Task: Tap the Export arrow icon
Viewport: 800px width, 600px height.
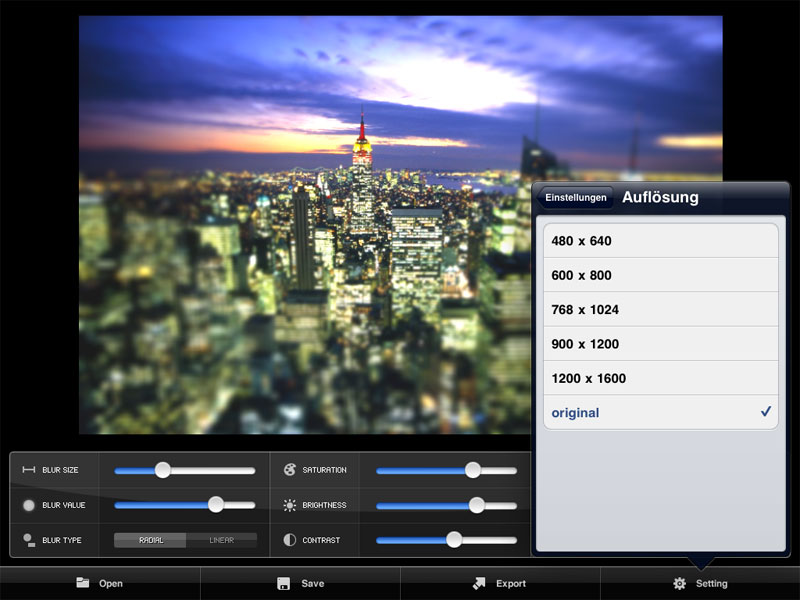Action: (x=479, y=583)
